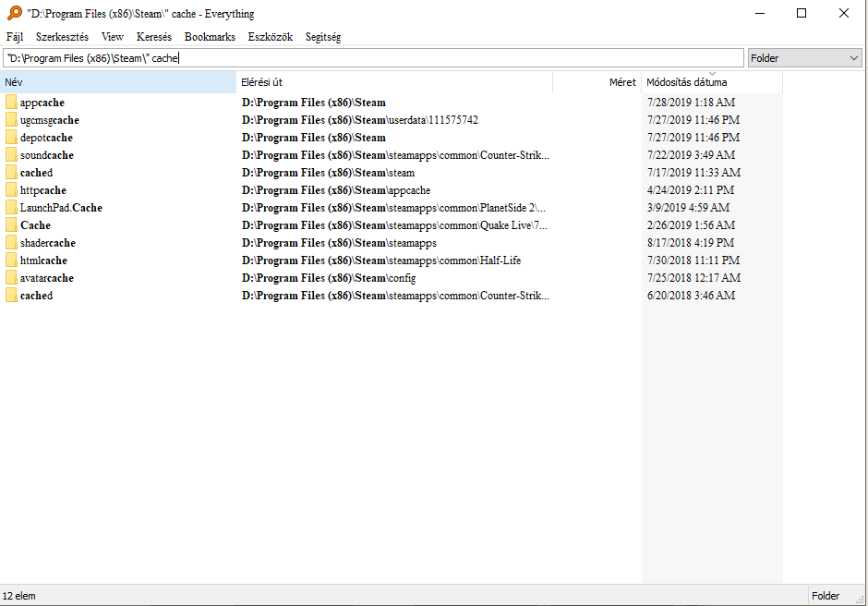Viewport: 868px width, 606px height.
Task: Click the date 4/24/2019 2:11 PM
Action: 691,190
